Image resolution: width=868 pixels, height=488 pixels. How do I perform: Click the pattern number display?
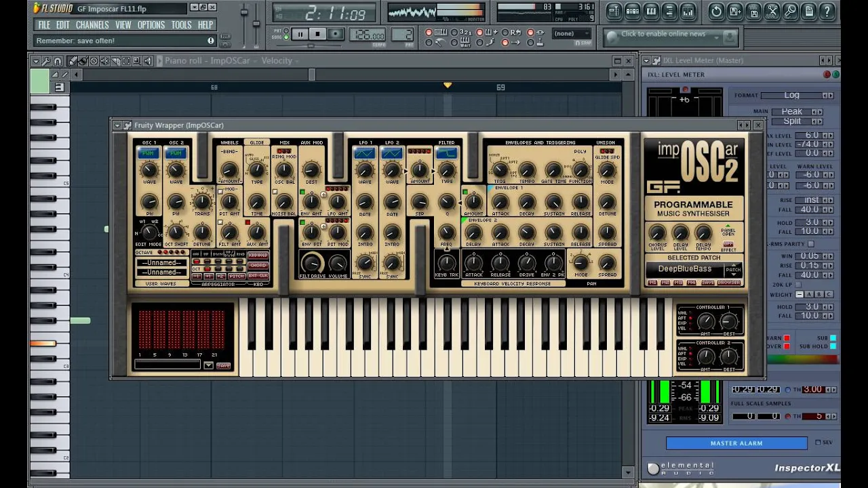[402, 35]
